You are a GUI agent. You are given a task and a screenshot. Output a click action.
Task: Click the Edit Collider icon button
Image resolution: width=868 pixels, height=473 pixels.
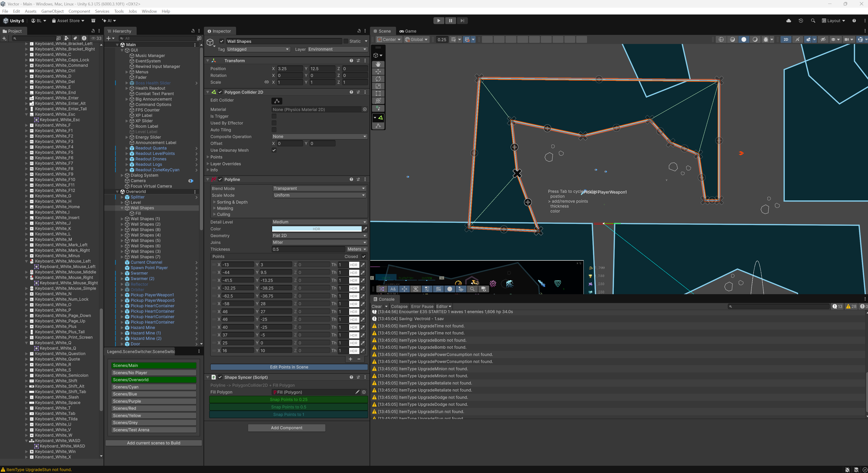coord(277,101)
